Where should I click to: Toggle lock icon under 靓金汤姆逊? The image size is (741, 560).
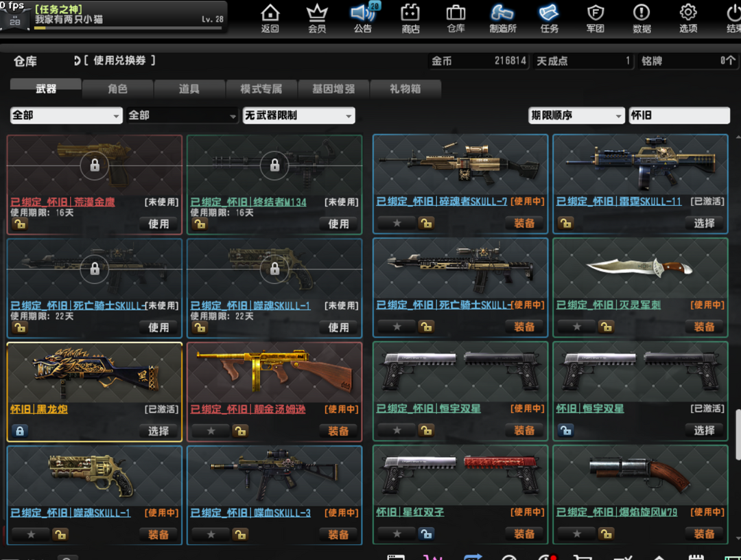[240, 430]
